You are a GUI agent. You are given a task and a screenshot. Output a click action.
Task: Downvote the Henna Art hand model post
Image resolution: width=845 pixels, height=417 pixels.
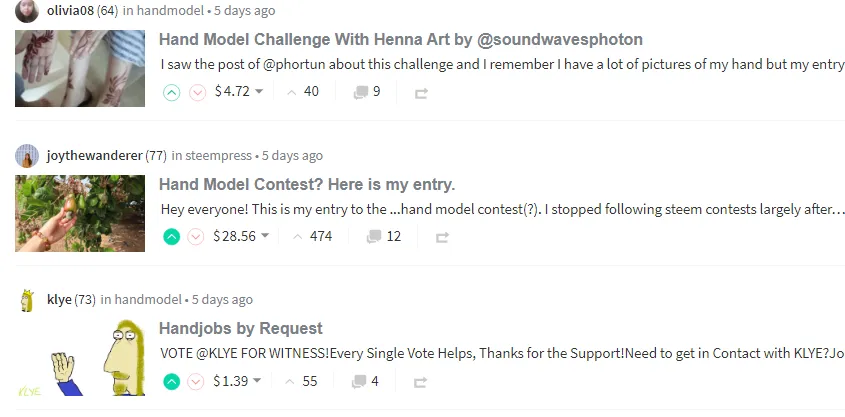coord(198,93)
